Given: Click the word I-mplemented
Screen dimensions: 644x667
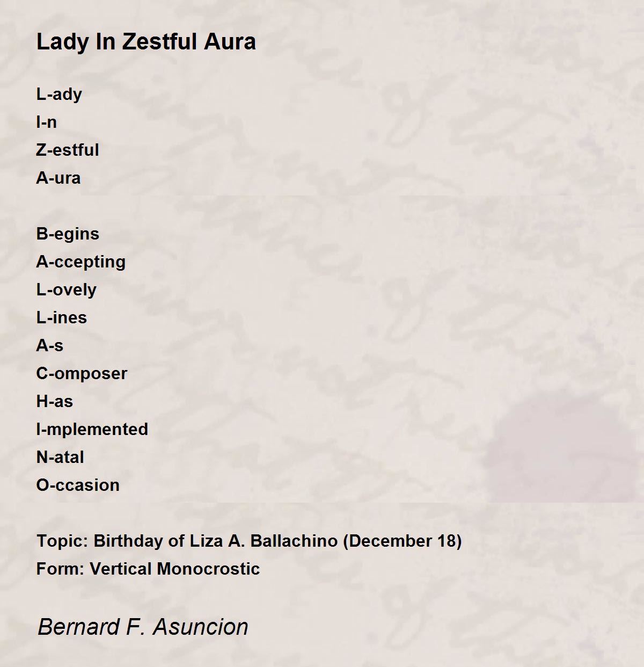Looking at the screenshot, I should (92, 430).
